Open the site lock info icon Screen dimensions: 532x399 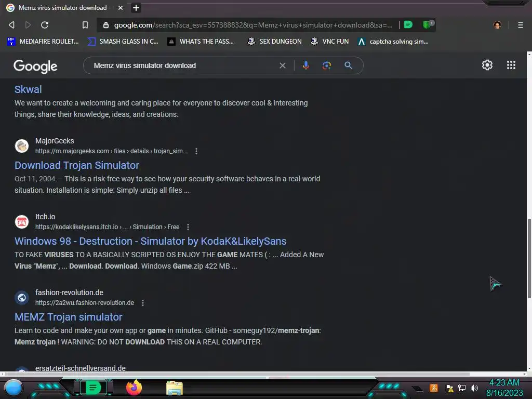tap(106, 25)
